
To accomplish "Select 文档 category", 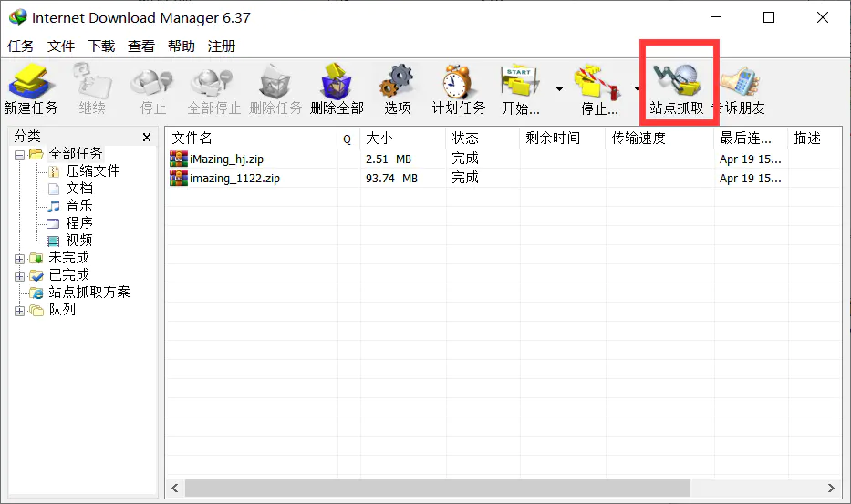I will click(x=79, y=189).
